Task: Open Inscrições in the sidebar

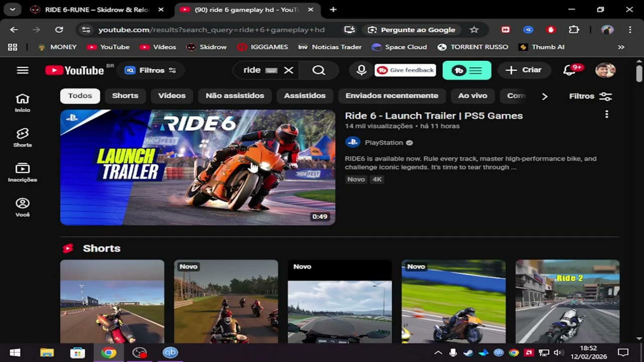Action: coord(23,172)
